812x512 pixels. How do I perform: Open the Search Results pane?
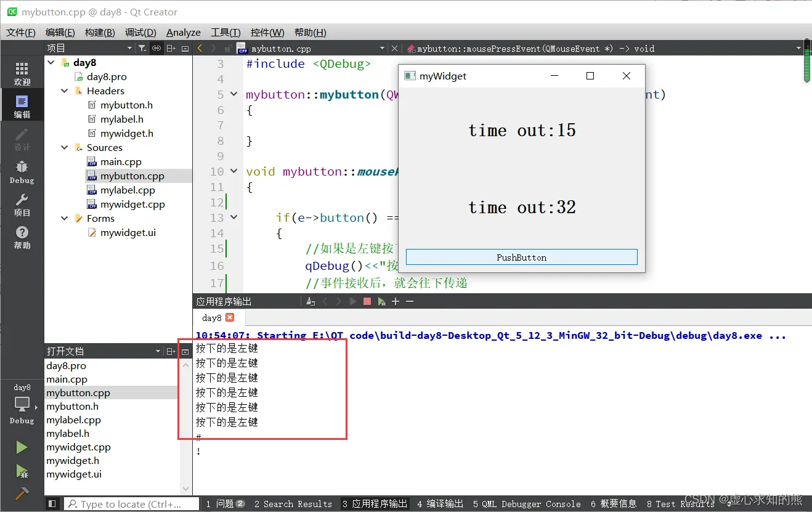pyautogui.click(x=293, y=504)
